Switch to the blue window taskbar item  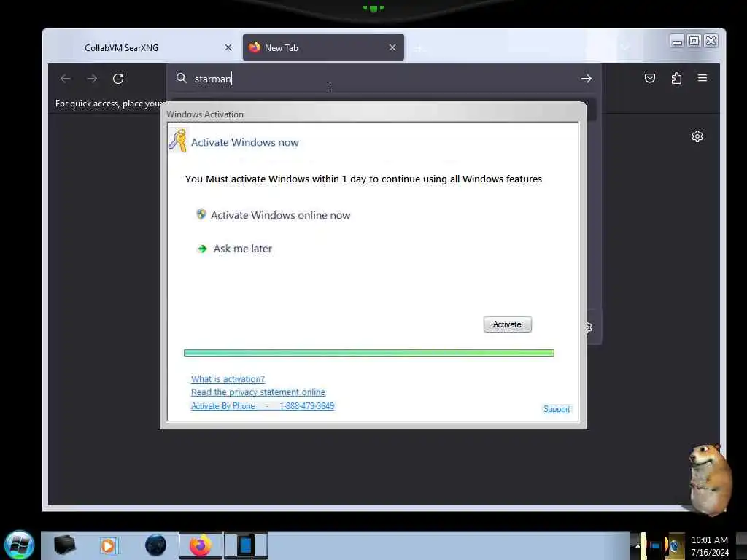click(x=246, y=545)
